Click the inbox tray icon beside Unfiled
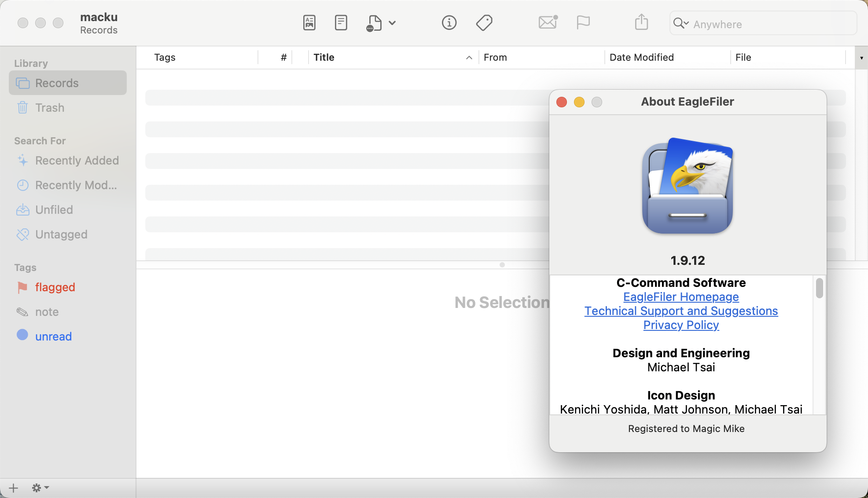868x498 pixels. [22, 210]
